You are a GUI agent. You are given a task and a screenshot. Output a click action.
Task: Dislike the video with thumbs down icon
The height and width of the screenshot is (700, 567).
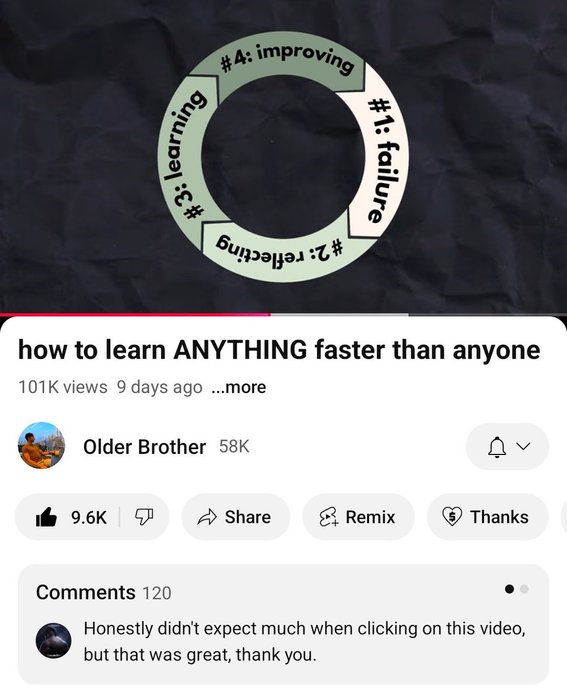144,517
